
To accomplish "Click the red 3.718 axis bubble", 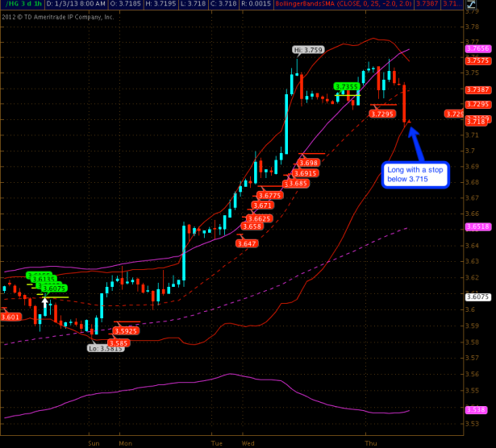I will (x=476, y=122).
